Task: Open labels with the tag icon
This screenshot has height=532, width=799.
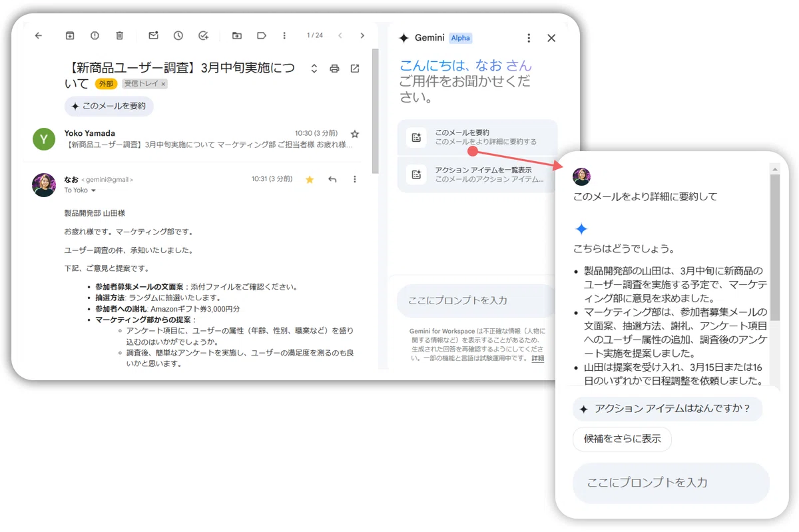Action: click(262, 35)
